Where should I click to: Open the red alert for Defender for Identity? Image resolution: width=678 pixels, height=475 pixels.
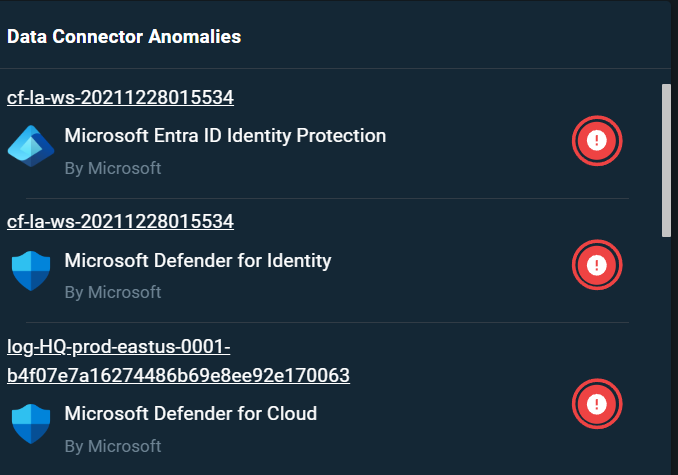pyautogui.click(x=597, y=265)
